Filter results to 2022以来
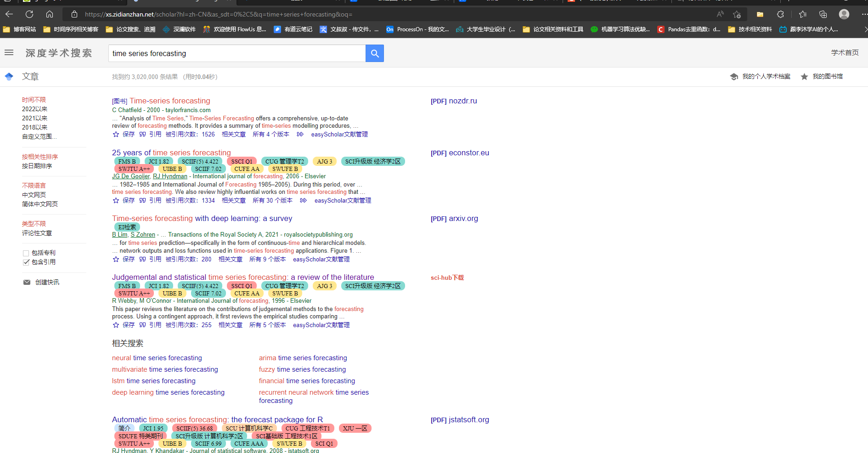This screenshot has height=453, width=868. [35, 109]
